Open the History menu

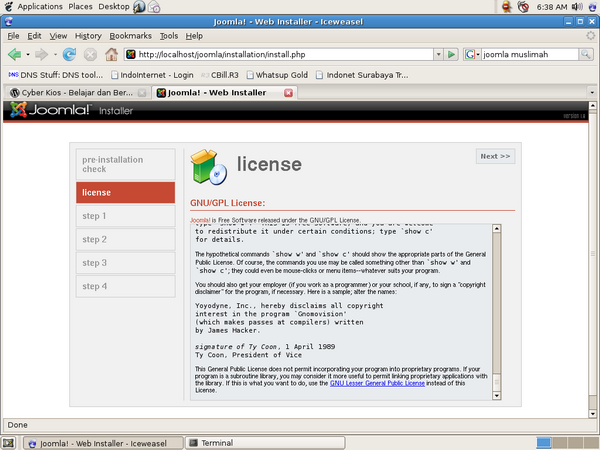click(x=88, y=36)
